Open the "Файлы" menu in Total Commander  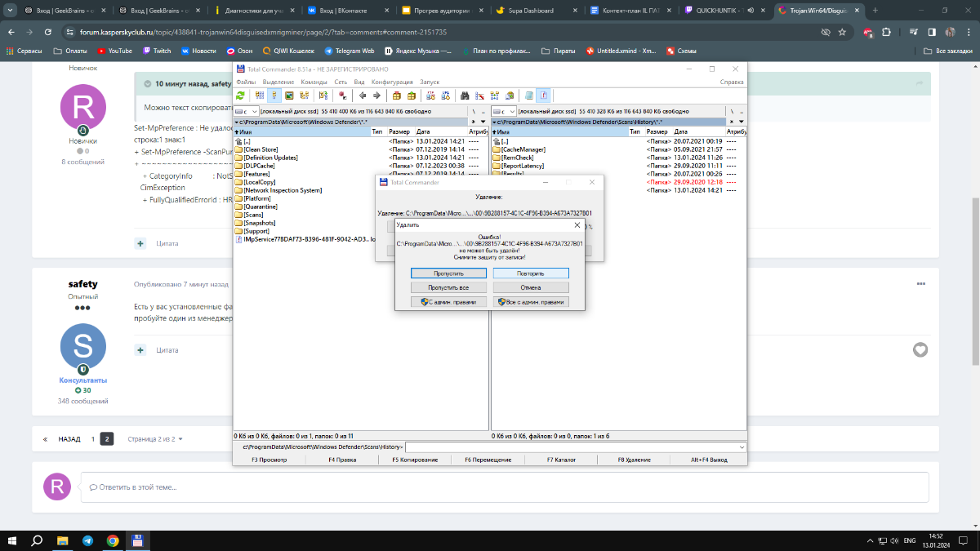tap(246, 82)
